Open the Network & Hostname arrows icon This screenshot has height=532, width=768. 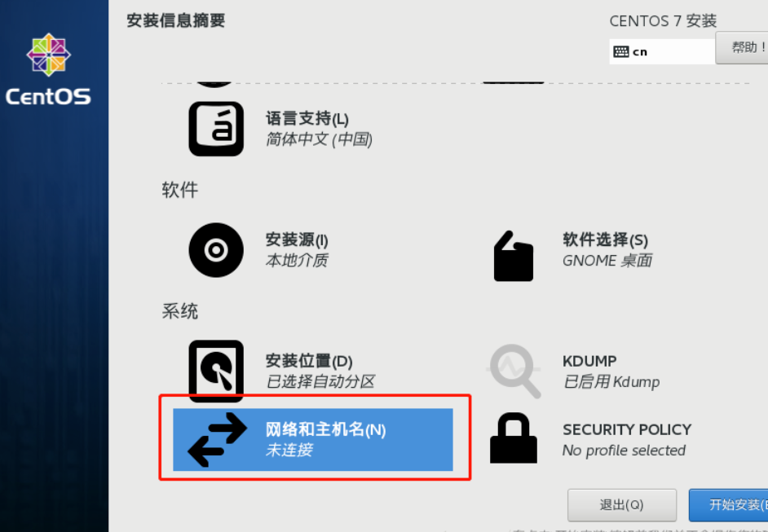(218, 439)
